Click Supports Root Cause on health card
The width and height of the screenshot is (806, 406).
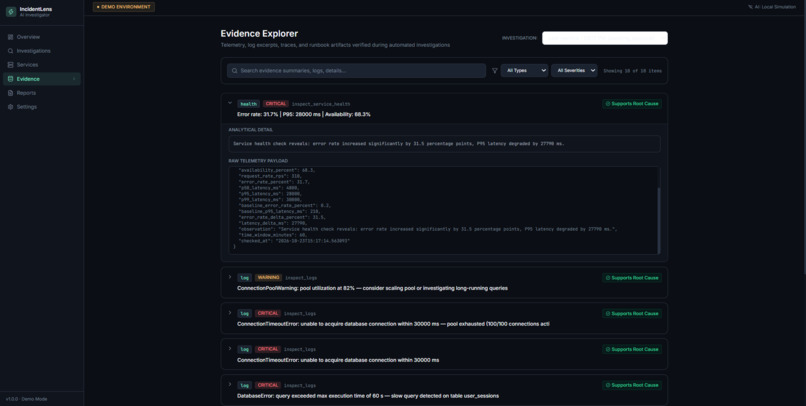click(x=632, y=104)
